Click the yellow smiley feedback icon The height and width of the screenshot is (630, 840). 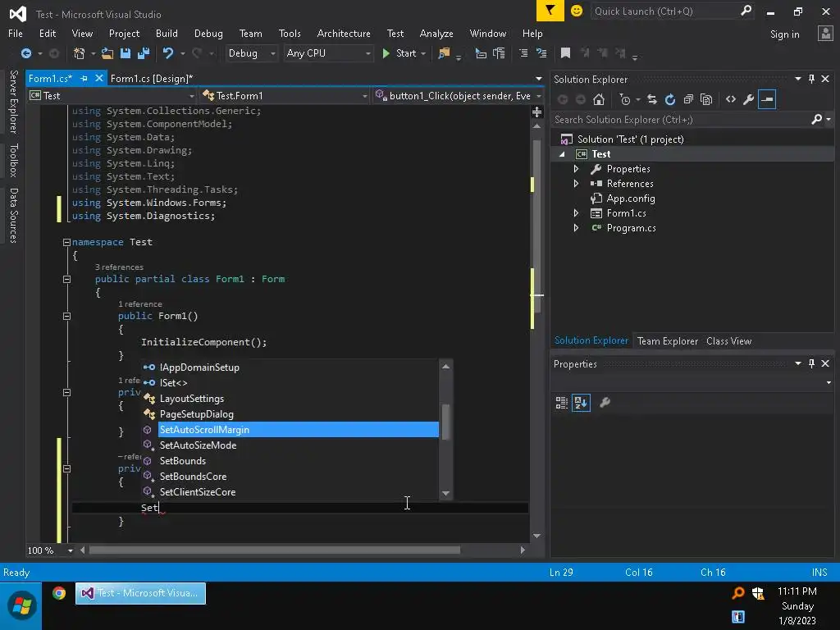tap(577, 11)
